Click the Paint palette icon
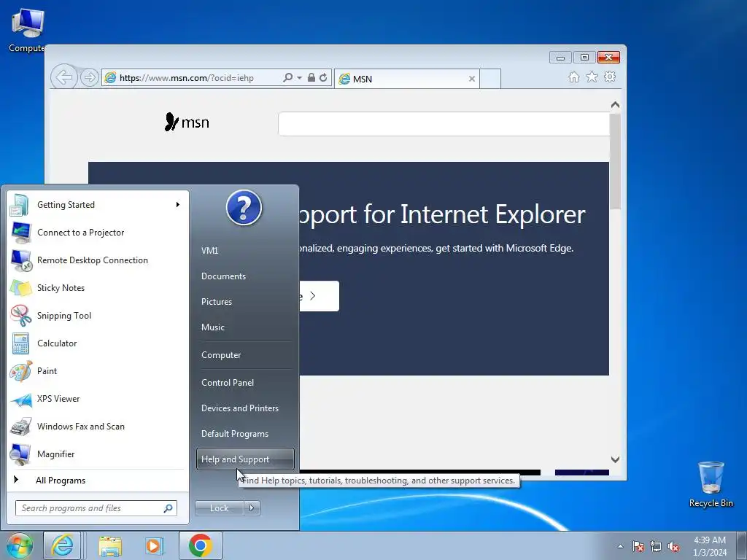Image resolution: width=747 pixels, height=560 pixels. (x=21, y=371)
